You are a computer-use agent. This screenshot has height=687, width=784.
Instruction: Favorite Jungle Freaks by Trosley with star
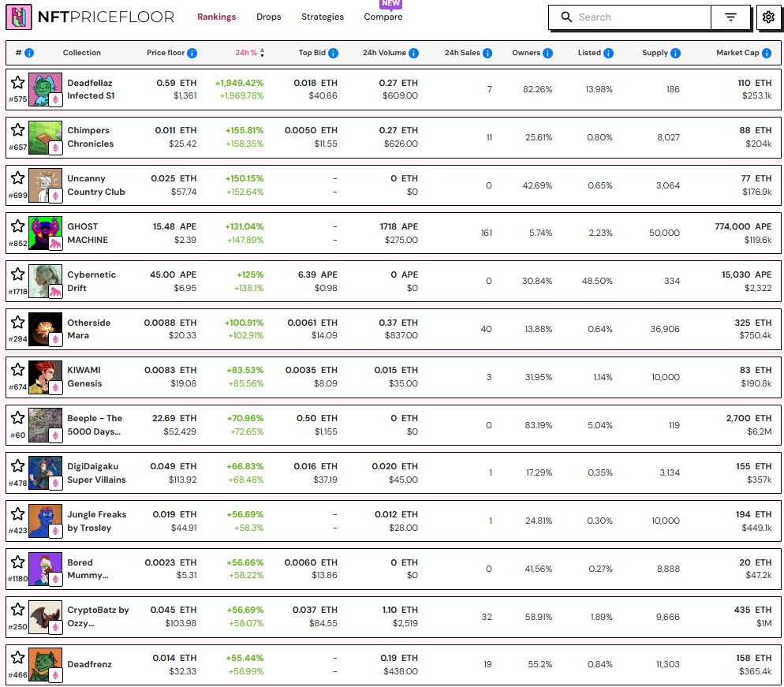coord(17,513)
